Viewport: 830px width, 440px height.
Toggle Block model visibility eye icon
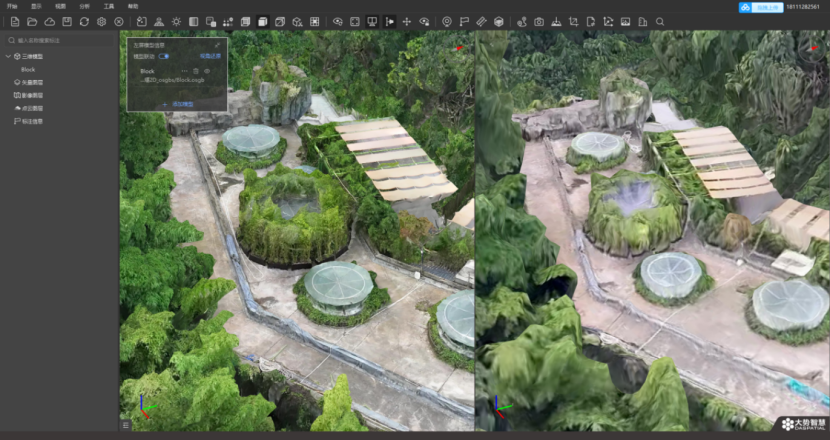tap(207, 71)
